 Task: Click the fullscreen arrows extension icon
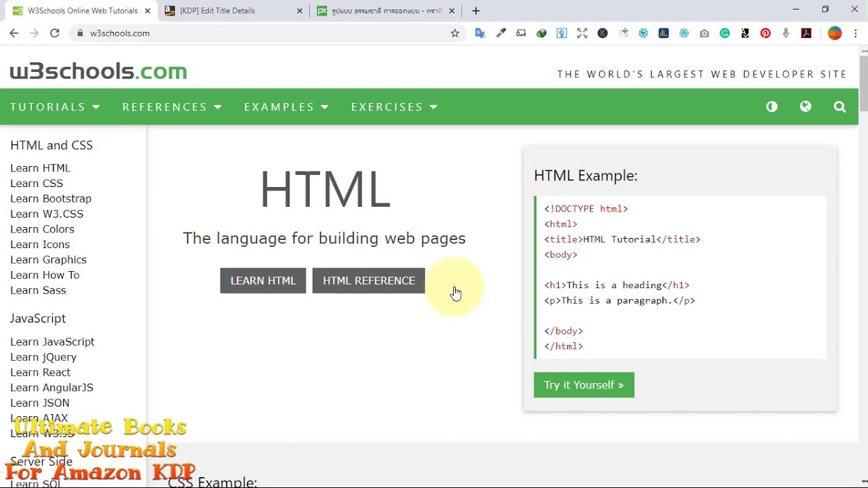pos(582,33)
